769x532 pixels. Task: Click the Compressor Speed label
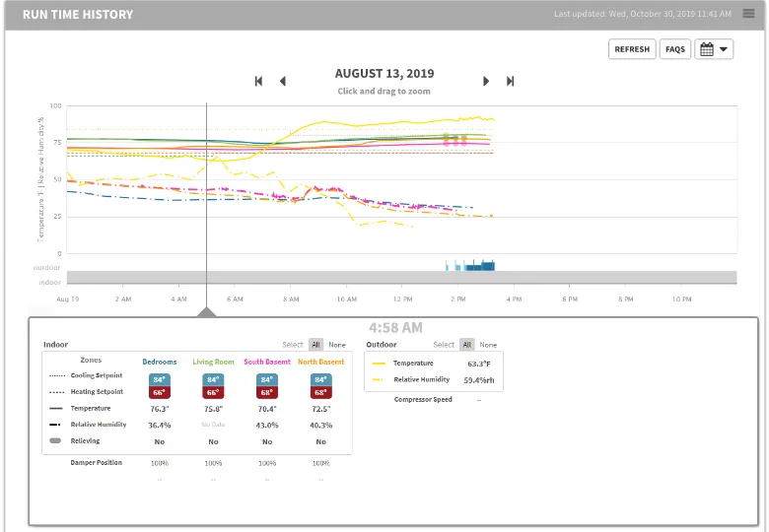423,400
